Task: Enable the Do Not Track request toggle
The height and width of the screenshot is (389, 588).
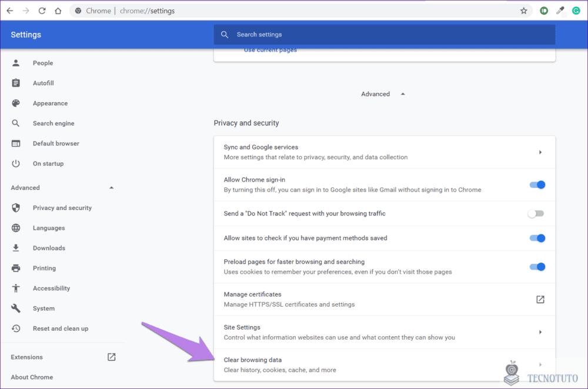Action: 536,214
